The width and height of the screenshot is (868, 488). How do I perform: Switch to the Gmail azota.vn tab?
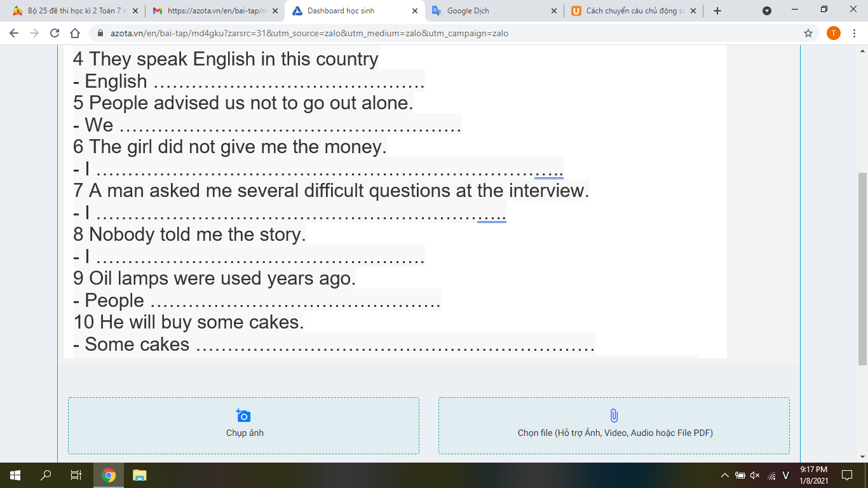click(x=215, y=11)
